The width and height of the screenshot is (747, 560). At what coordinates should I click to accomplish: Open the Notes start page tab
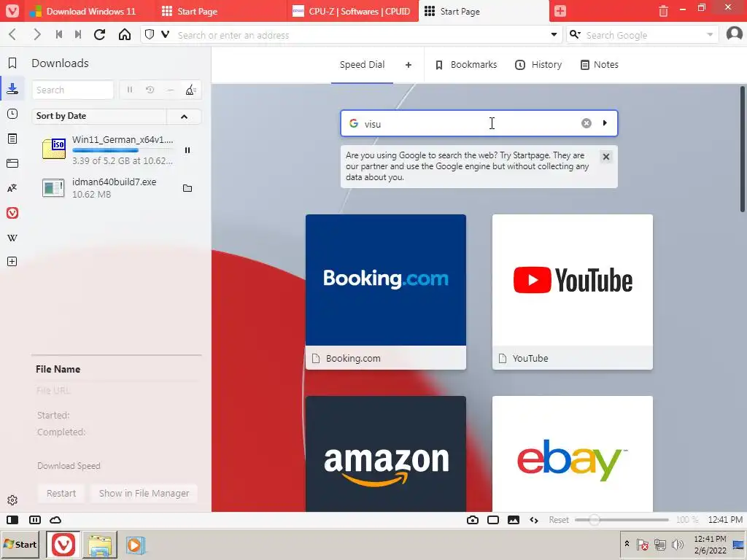click(600, 65)
